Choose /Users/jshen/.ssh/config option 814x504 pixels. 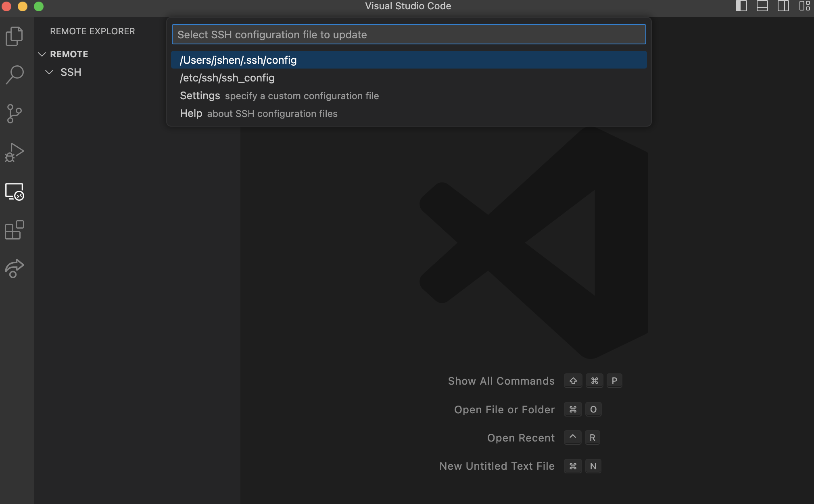(238, 60)
